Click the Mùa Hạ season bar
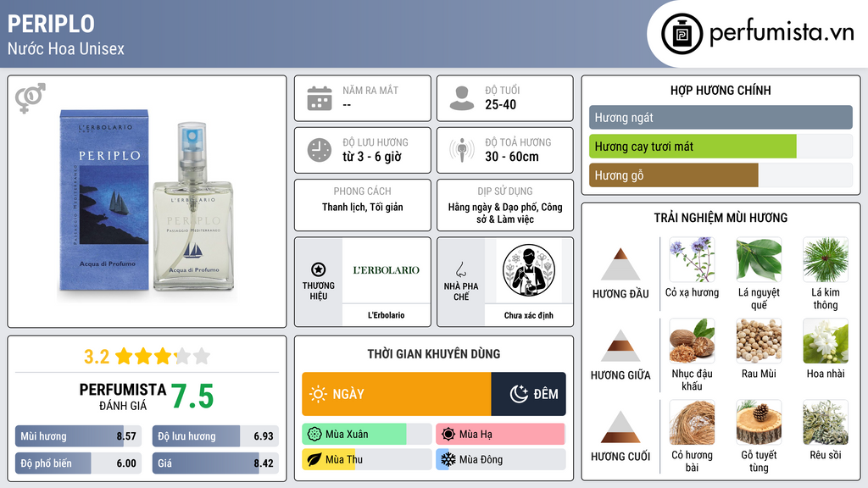 [x=501, y=434]
